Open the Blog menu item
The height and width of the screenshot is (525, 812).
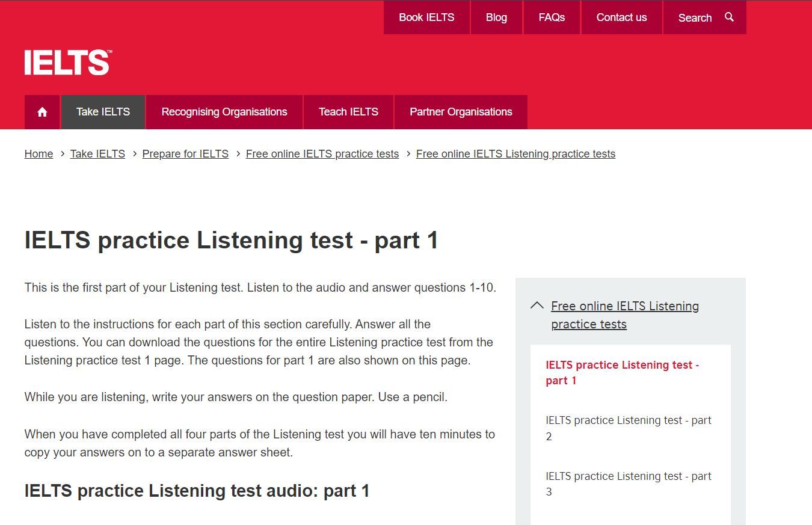(496, 17)
